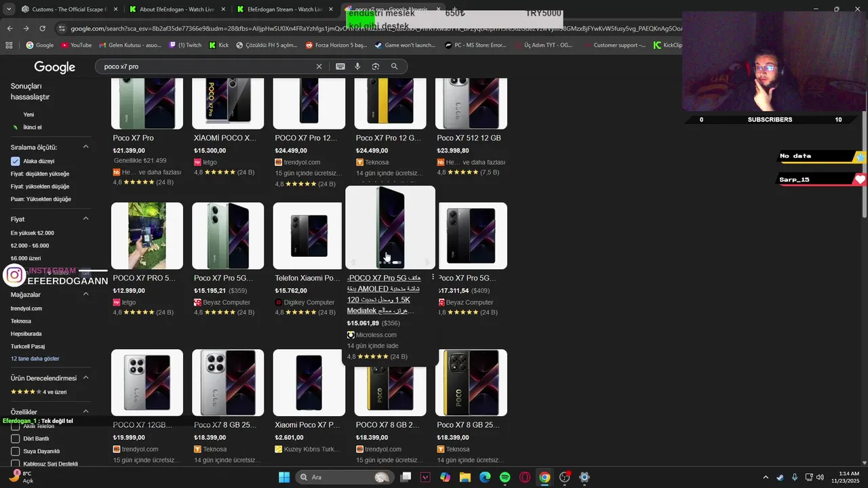Switch to the About EfeErdogan tab
Viewport: 868px width, 488px height.
tap(176, 9)
